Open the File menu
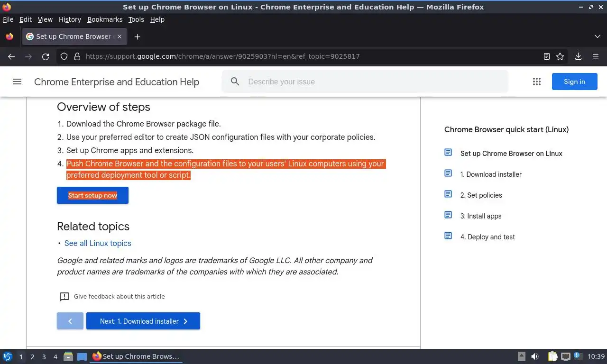Image resolution: width=607 pixels, height=364 pixels. click(x=8, y=19)
